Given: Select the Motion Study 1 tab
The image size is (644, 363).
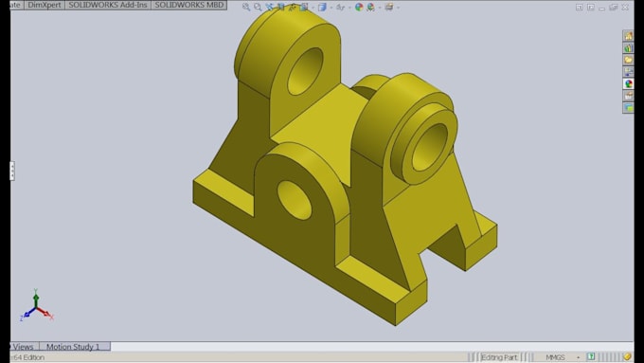Looking at the screenshot, I should pyautogui.click(x=74, y=347).
